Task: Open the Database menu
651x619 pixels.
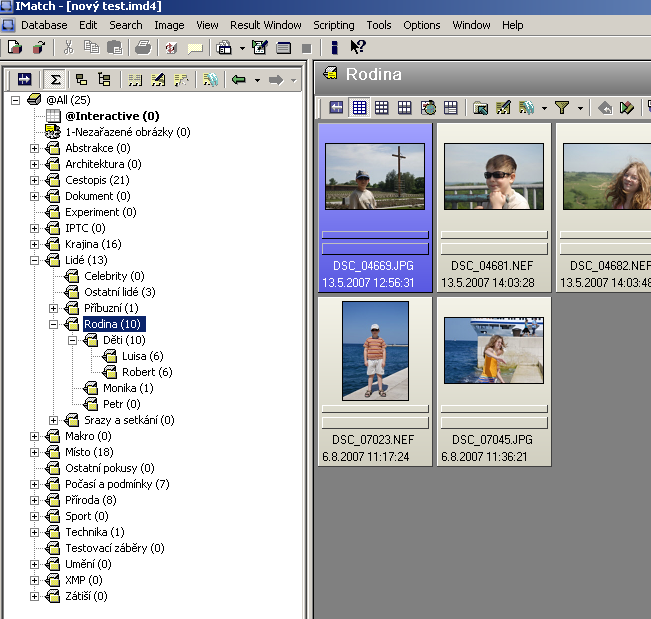Action: [x=44, y=25]
